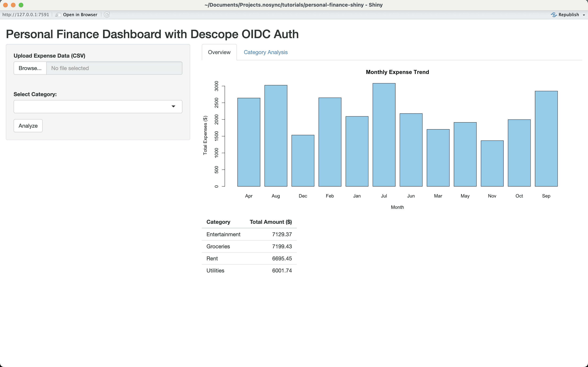Select the Overview tab
The width and height of the screenshot is (588, 367).
(x=219, y=52)
